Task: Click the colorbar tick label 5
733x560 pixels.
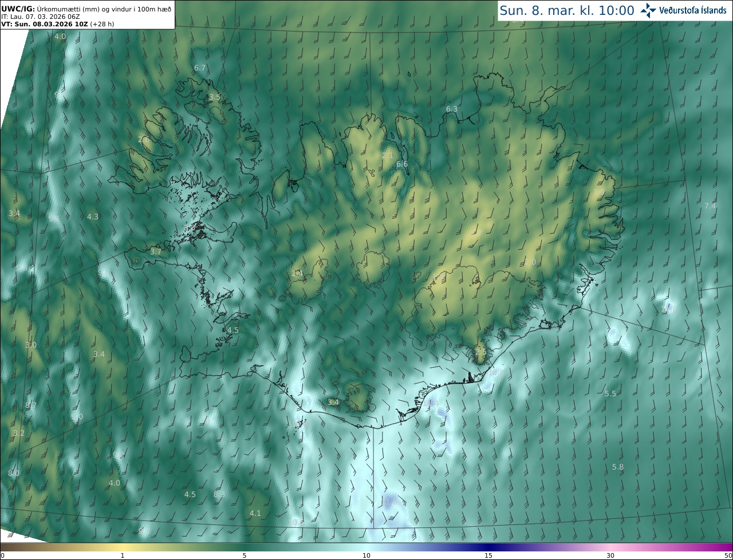Action: [x=245, y=555]
